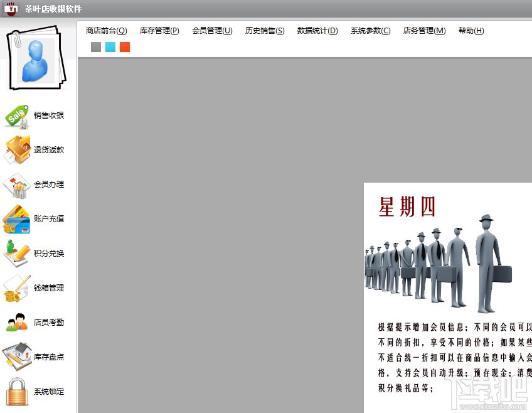The image size is (532, 413).
Task: Open 店员考勤 staff attendance
Action: [x=49, y=323]
